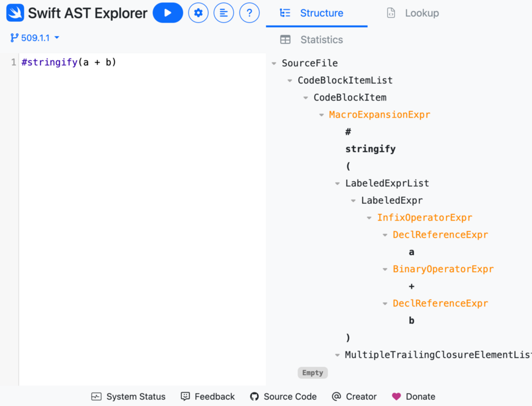This screenshot has width=532, height=406.
Task: Collapse the DeclReferenceExpr node containing b
Action: (x=385, y=304)
